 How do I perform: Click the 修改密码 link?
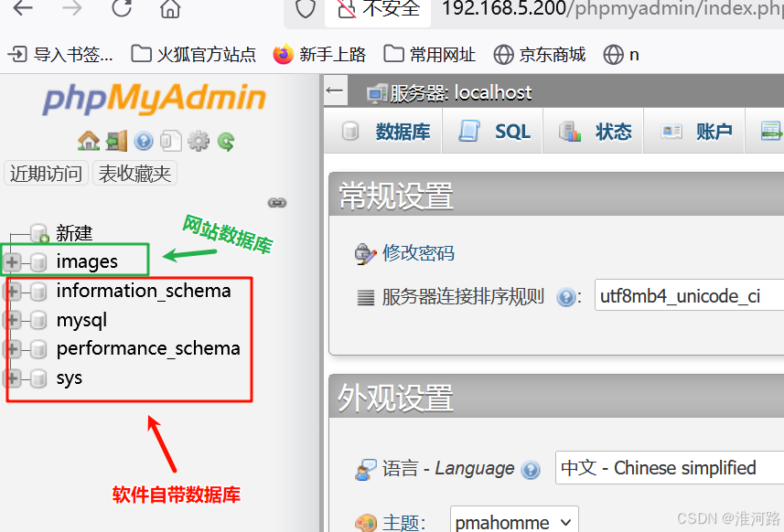point(418,253)
